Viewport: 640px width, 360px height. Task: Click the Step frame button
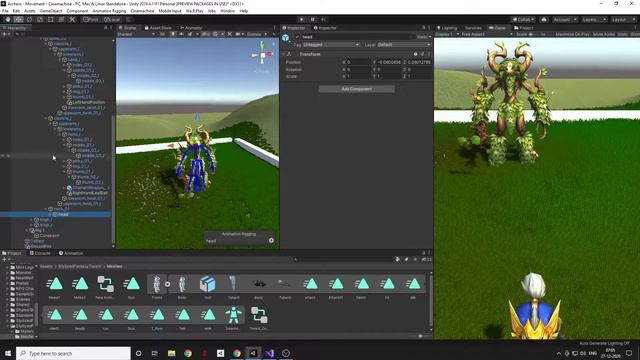coord(324,19)
